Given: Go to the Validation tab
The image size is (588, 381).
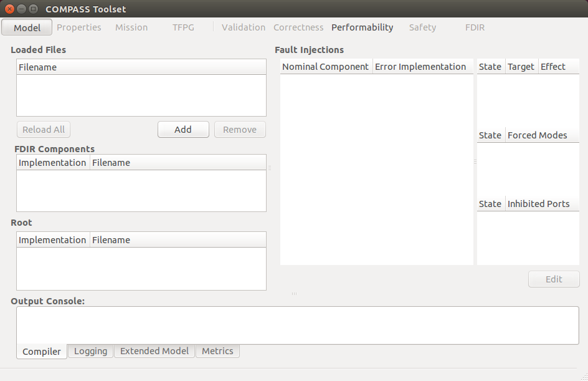Looking at the screenshot, I should tap(244, 27).
